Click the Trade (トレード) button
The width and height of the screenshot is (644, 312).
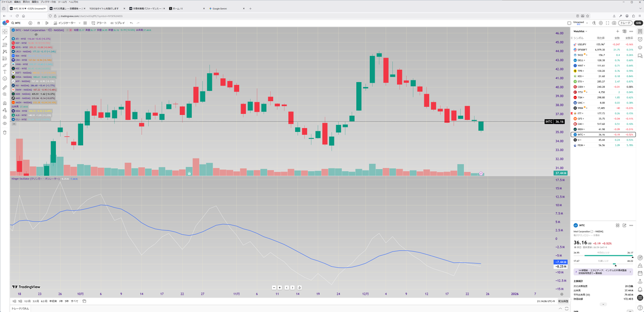click(625, 23)
